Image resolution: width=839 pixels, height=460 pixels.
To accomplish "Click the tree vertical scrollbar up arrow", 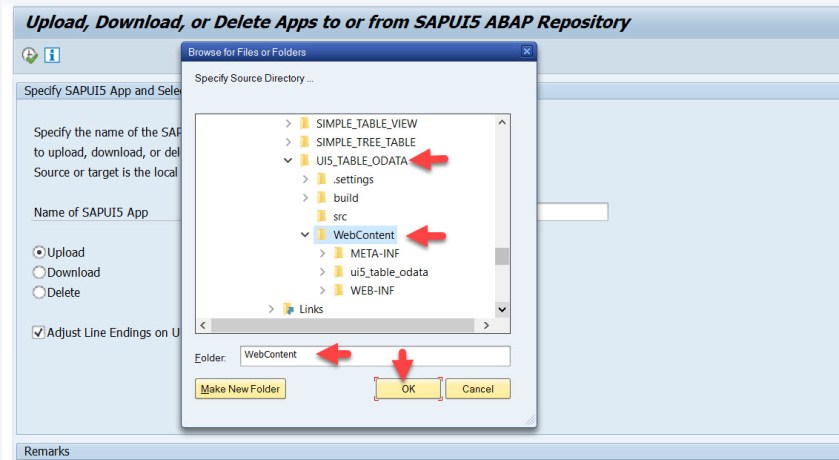I will (x=502, y=122).
